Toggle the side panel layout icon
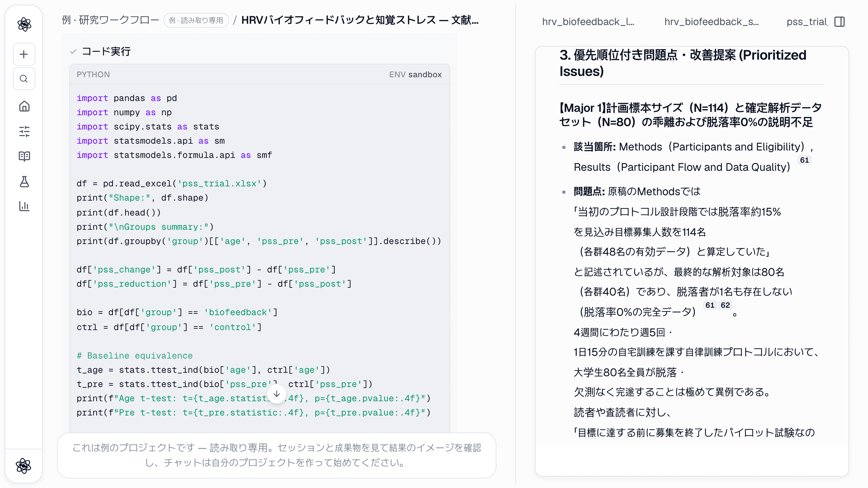This screenshot has width=868, height=488. (840, 22)
